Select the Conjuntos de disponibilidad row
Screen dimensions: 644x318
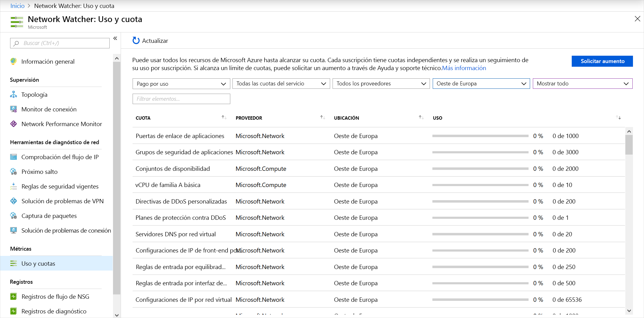pos(378,168)
